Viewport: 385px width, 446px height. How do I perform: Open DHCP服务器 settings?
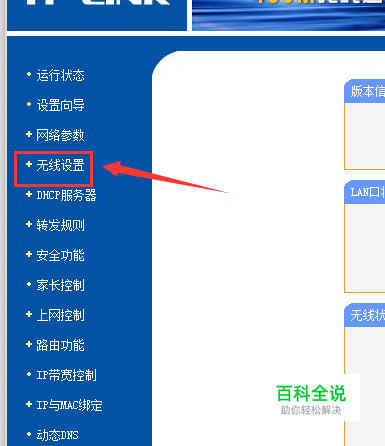(x=66, y=195)
